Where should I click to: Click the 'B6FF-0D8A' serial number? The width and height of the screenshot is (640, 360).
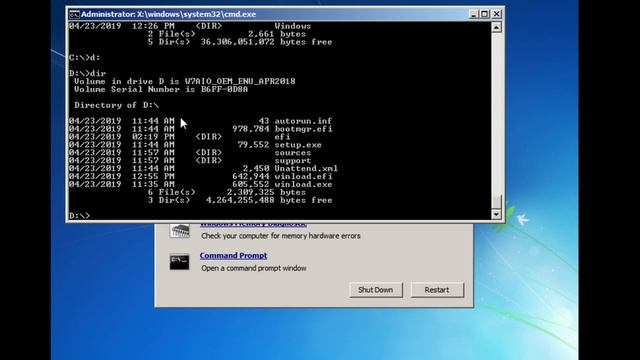(224, 89)
